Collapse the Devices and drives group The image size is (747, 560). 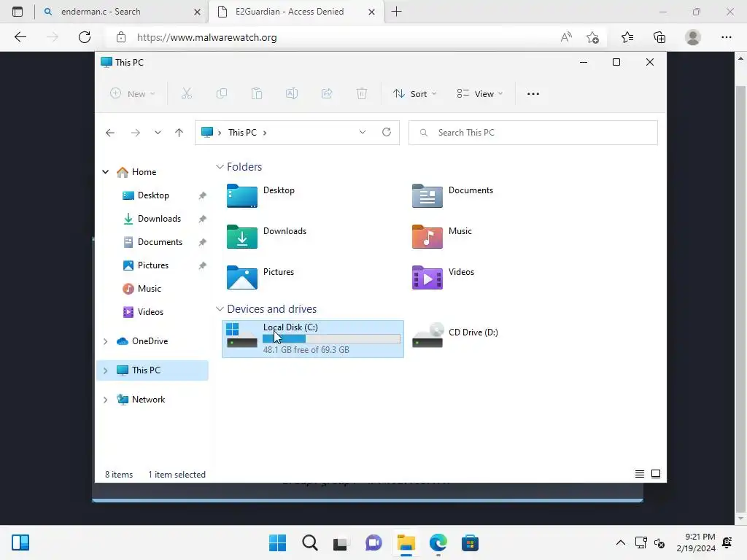click(220, 309)
